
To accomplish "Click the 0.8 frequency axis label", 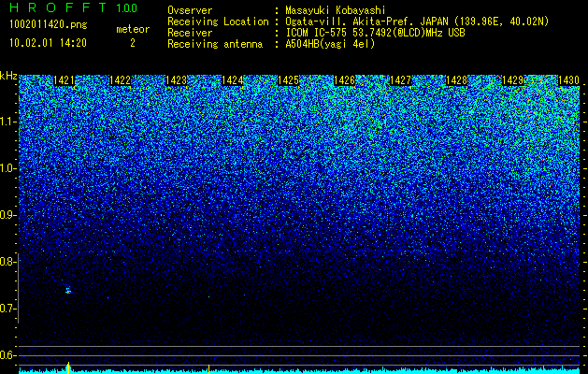I will (x=7, y=262).
